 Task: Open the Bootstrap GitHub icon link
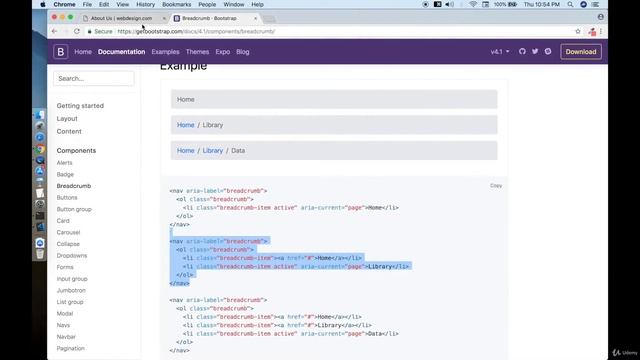tap(522, 51)
